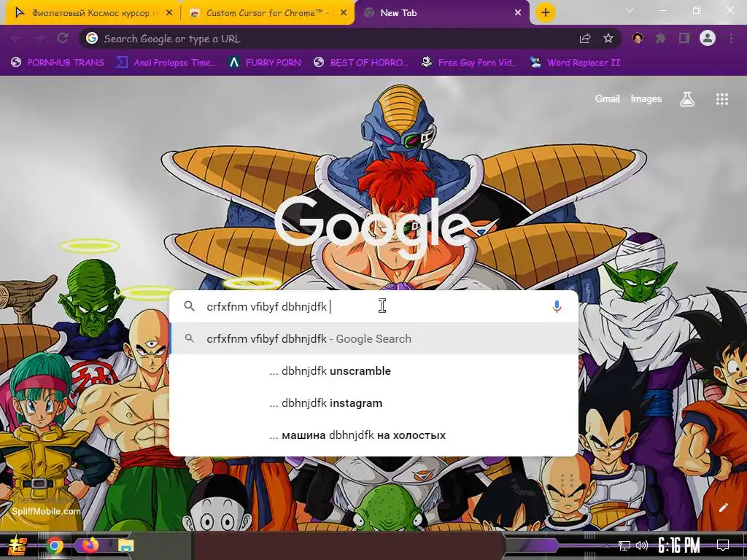Screen dimensions: 747x560
Task: Open File Explorer from the taskbar
Action: click(x=126, y=545)
